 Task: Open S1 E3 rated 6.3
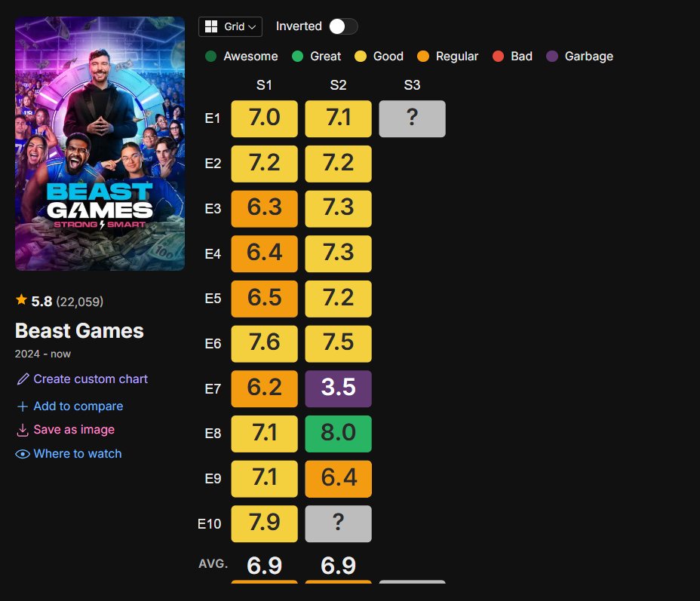(x=264, y=209)
